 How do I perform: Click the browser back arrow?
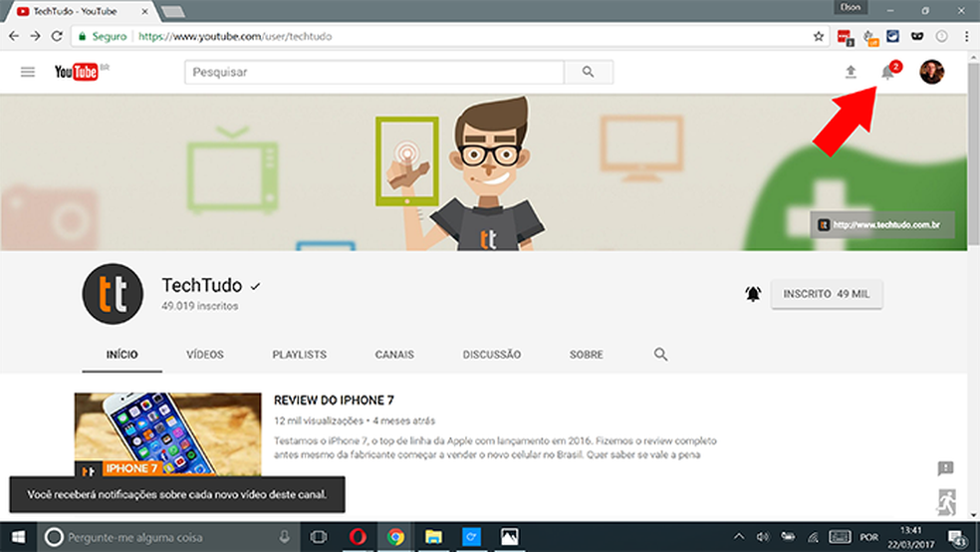tap(14, 36)
